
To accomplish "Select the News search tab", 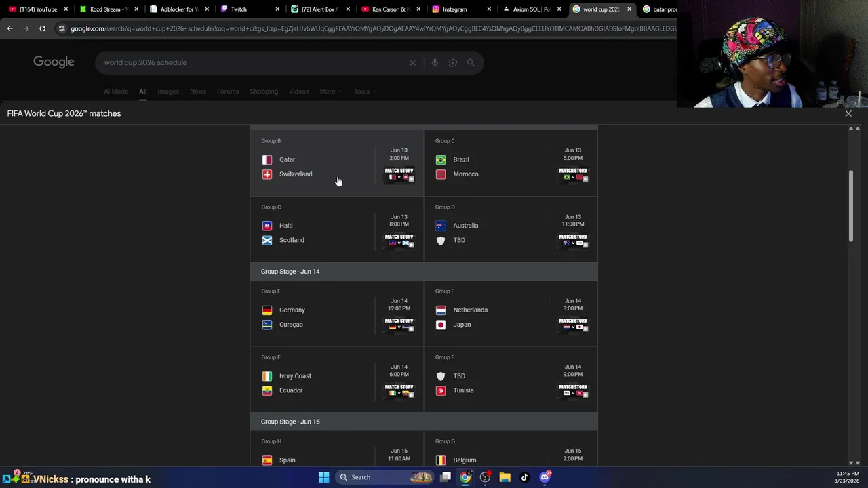I will click(198, 91).
